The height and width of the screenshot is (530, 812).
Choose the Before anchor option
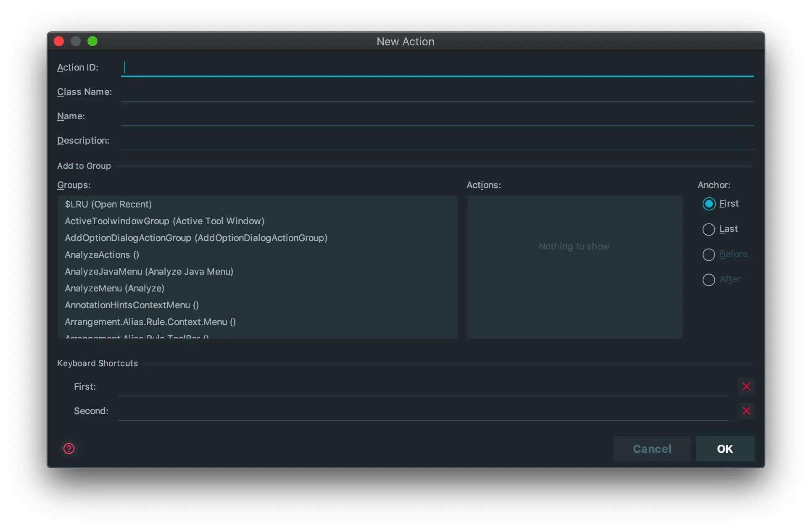click(x=709, y=255)
